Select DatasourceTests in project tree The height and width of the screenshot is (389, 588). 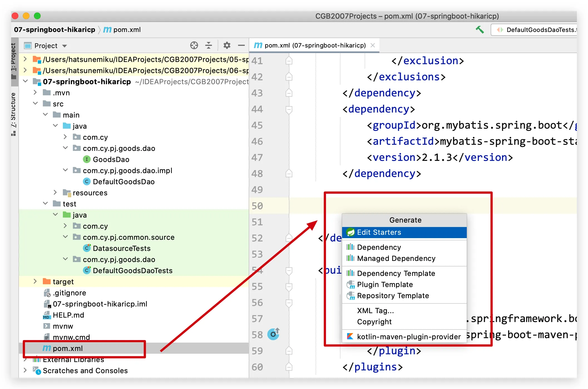pos(134,248)
